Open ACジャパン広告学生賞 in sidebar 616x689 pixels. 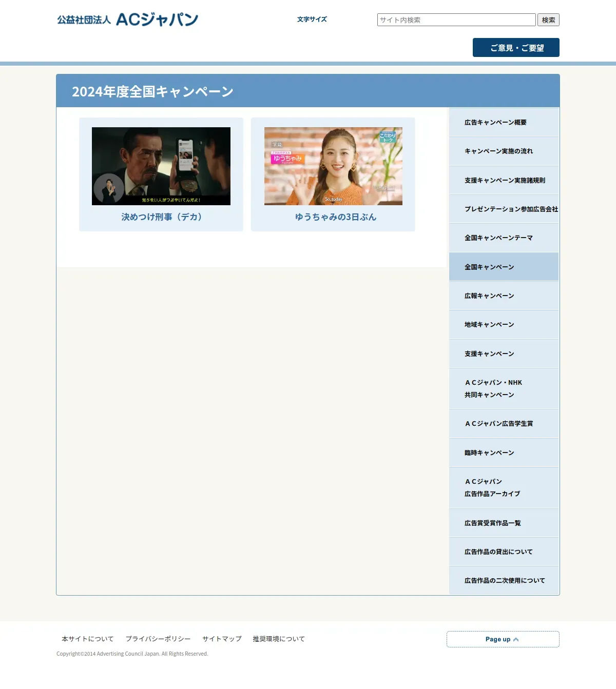click(504, 424)
